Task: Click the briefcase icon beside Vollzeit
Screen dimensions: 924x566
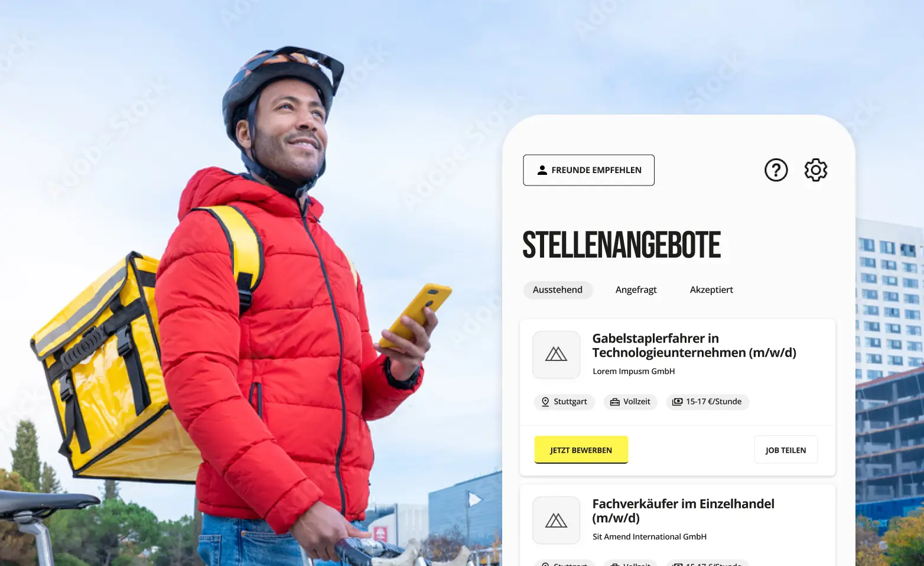Action: pos(614,402)
